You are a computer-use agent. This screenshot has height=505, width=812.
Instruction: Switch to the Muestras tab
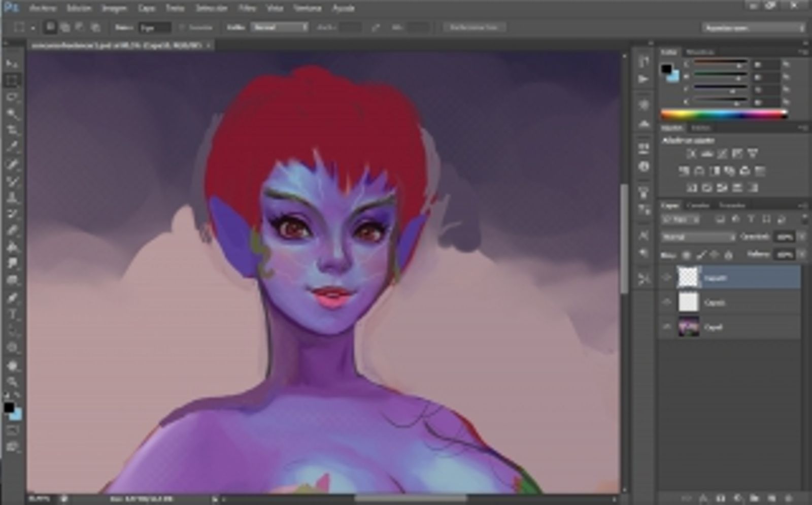(700, 52)
